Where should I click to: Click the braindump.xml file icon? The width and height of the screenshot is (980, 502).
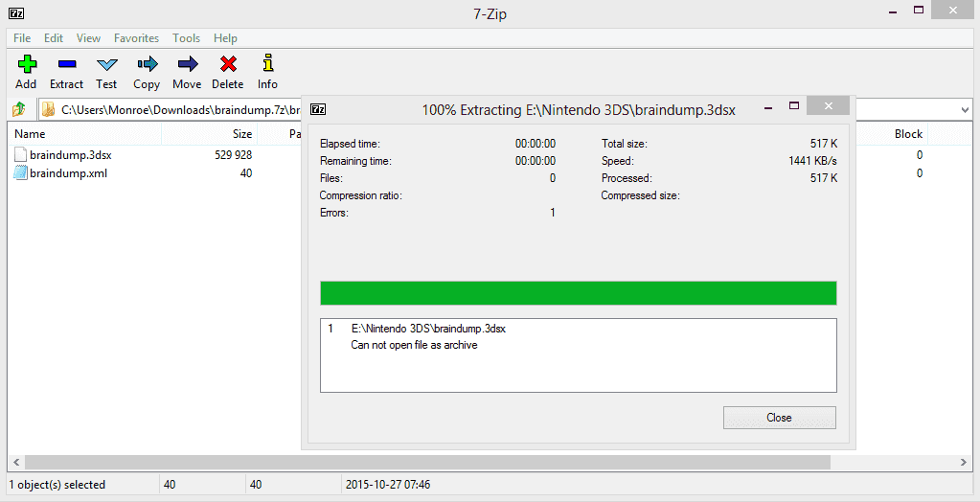20,172
